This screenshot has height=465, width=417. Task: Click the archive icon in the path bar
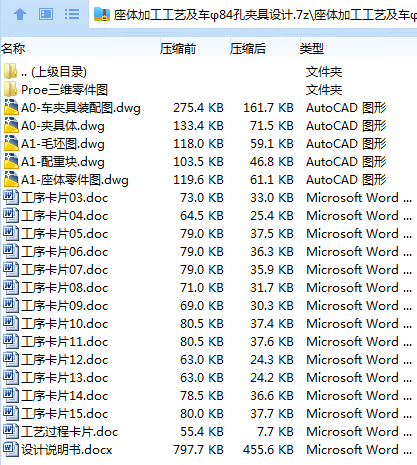102,14
